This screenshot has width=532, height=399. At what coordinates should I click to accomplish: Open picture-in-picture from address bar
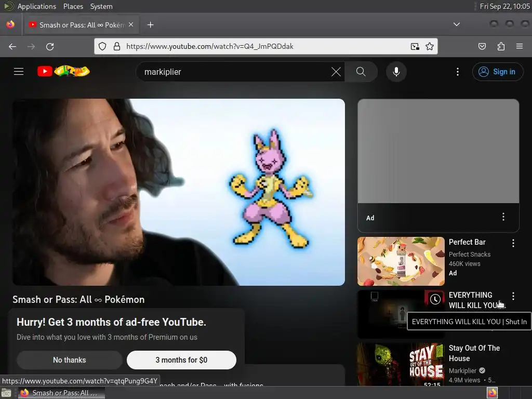tap(415, 46)
